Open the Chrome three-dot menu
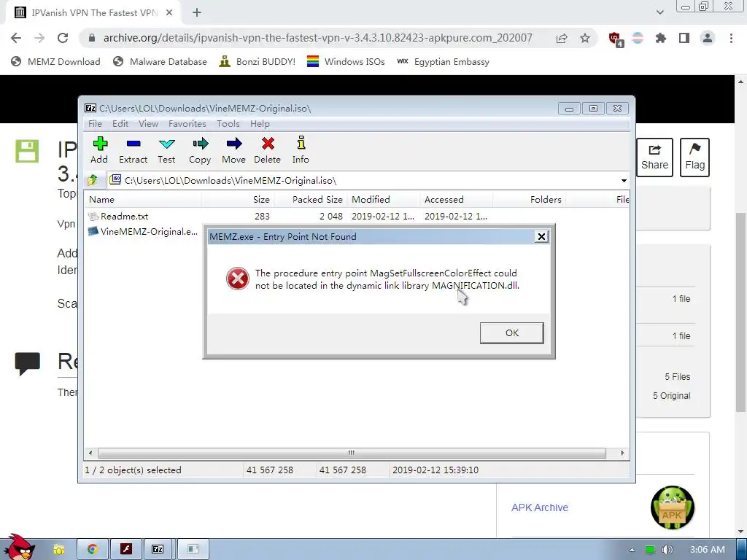The width and height of the screenshot is (747, 560). (731, 38)
